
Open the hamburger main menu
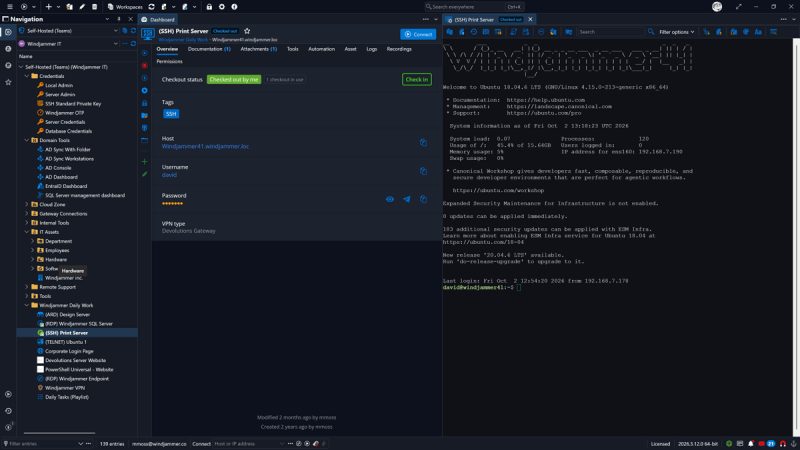click(10, 7)
